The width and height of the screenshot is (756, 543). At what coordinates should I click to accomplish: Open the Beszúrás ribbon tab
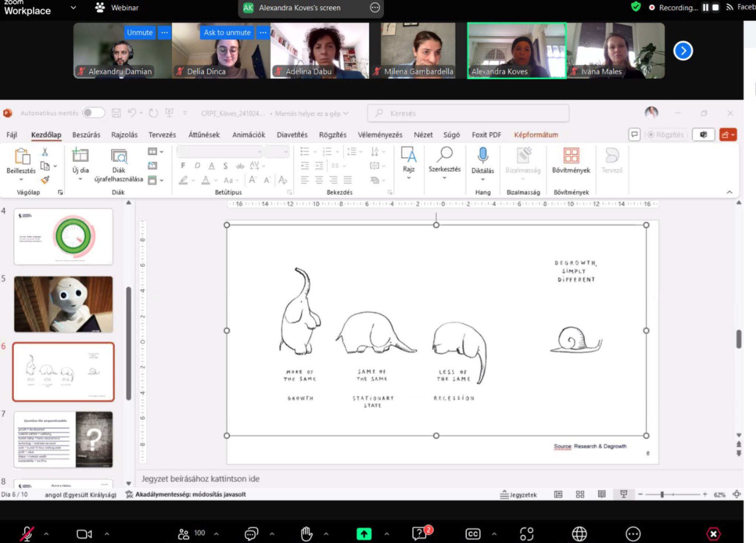point(86,135)
